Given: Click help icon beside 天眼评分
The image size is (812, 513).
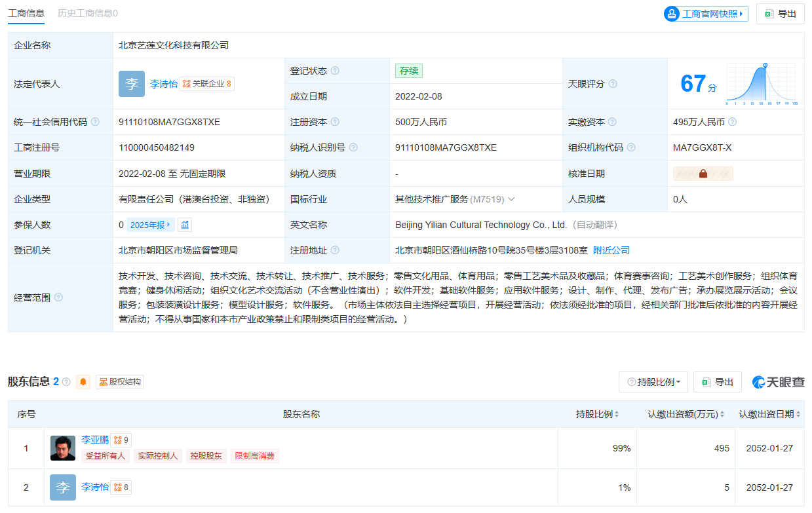Looking at the screenshot, I should pos(613,84).
